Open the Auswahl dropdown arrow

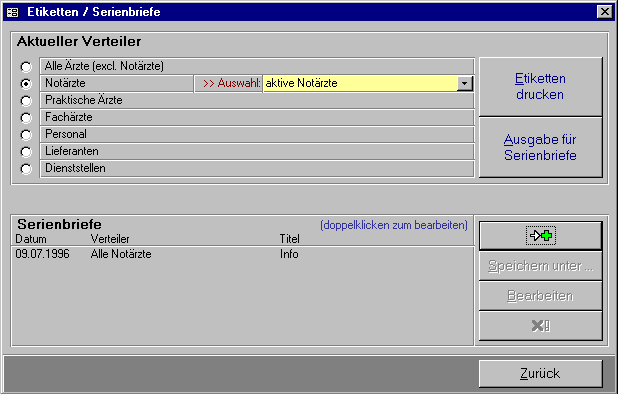click(x=465, y=84)
